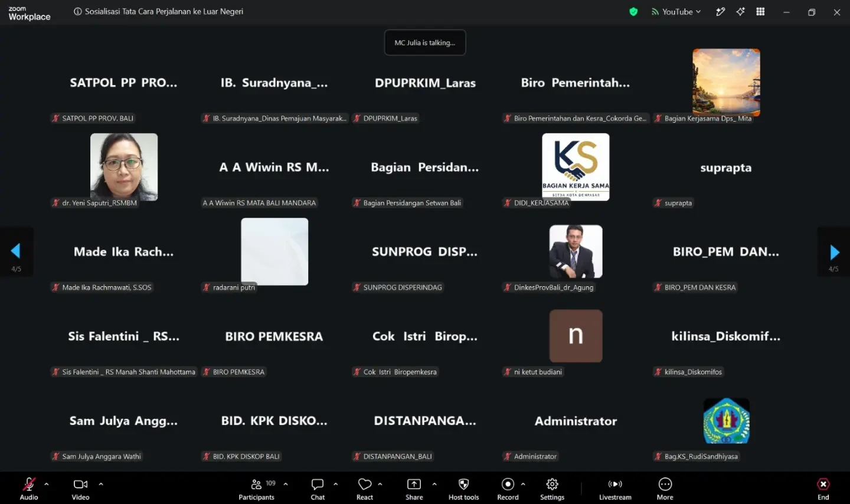
Task: Open the View grid layout icon
Action: click(x=760, y=12)
